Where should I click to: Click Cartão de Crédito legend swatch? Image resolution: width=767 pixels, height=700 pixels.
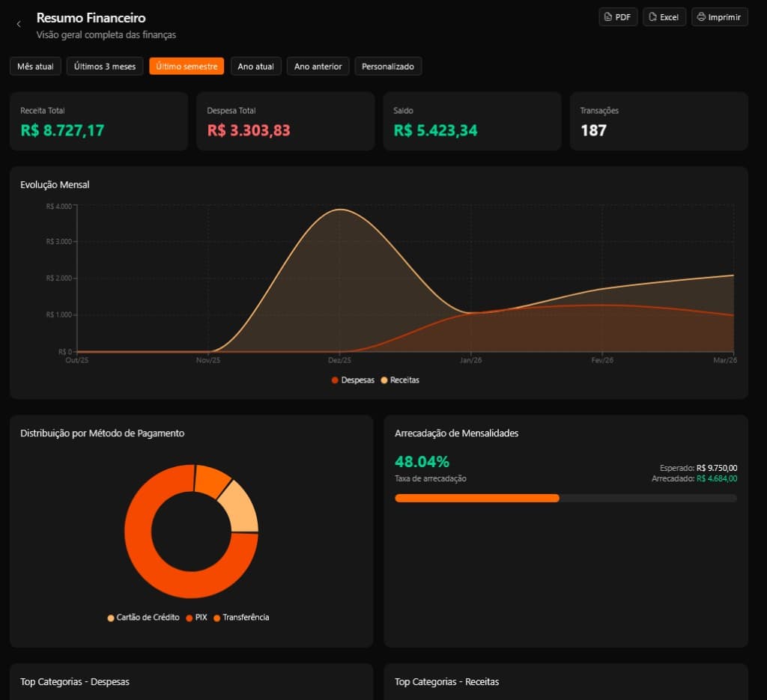[x=112, y=618]
